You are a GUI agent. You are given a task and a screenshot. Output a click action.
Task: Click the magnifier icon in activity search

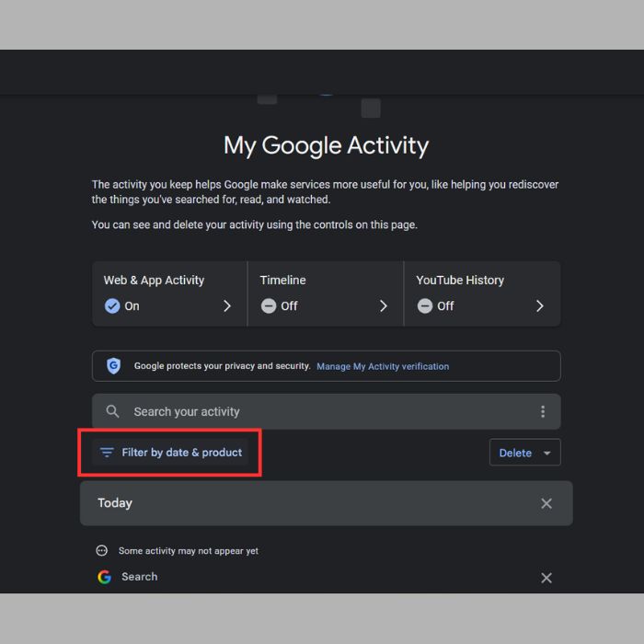112,411
